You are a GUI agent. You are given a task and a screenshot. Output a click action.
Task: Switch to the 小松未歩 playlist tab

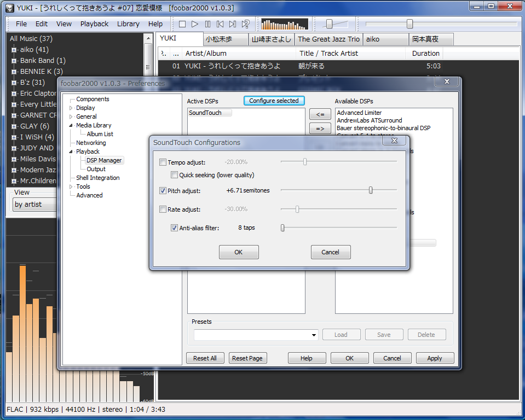pos(226,39)
